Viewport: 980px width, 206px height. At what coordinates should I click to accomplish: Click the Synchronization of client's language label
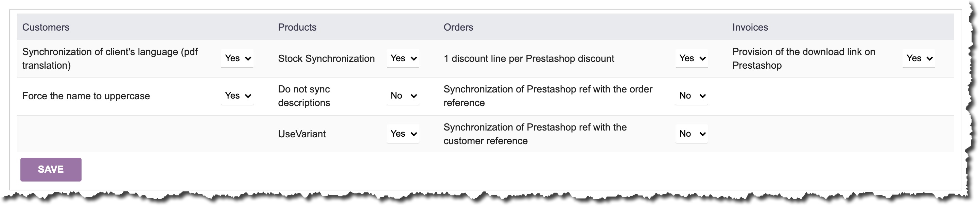pyautogui.click(x=110, y=59)
